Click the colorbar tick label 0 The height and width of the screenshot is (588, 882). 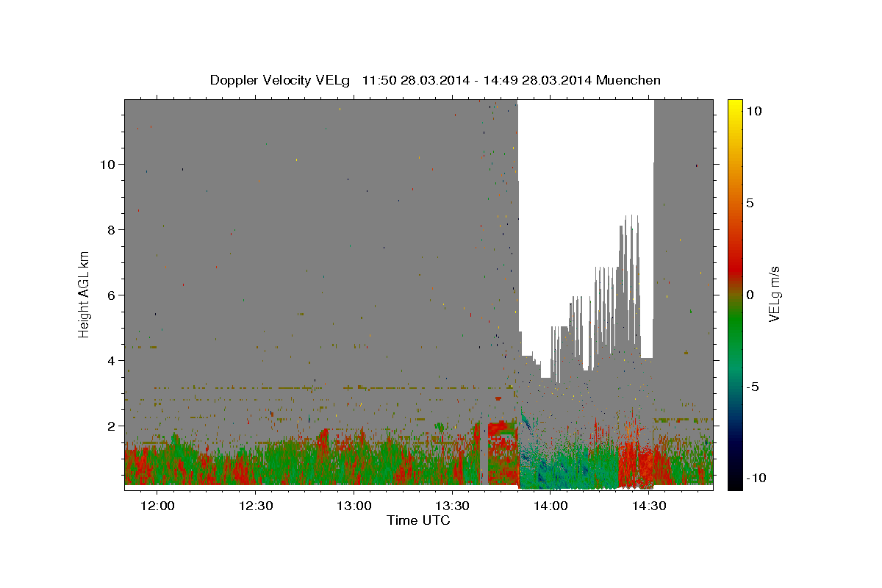point(750,295)
